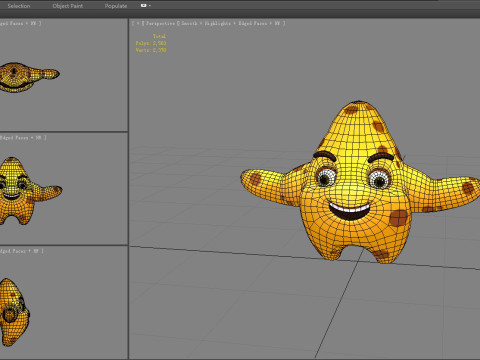
Task: Open the Selection ribbon tab
Action: pyautogui.click(x=19, y=6)
